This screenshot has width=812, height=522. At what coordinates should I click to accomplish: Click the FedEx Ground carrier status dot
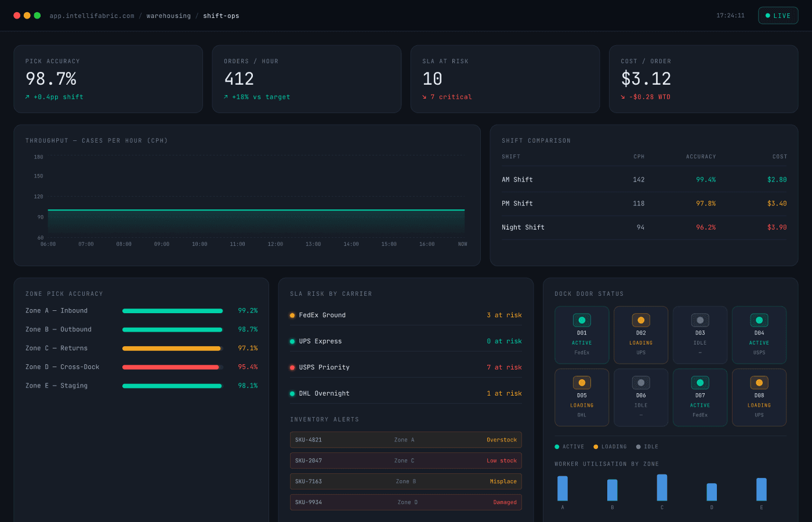292,314
